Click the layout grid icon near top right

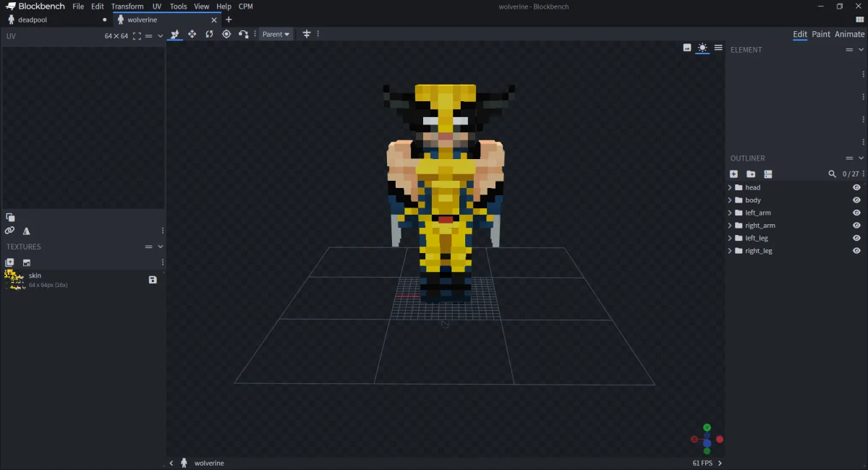click(x=860, y=20)
